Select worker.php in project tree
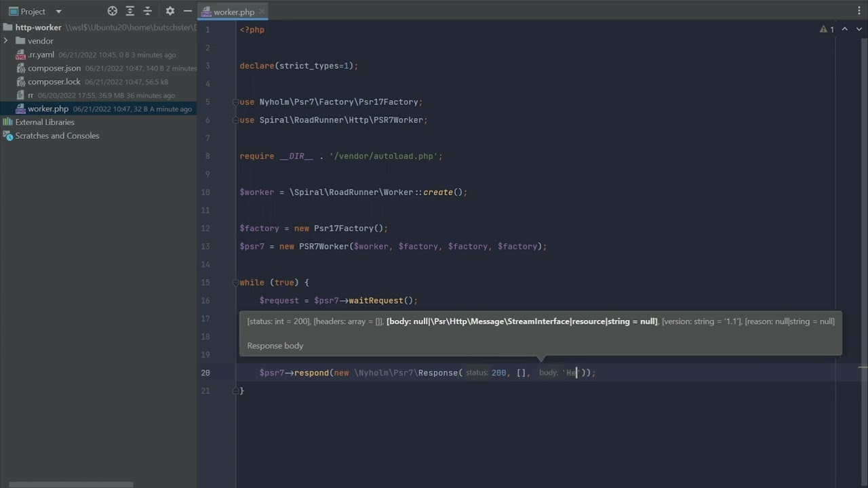 pyautogui.click(x=48, y=108)
